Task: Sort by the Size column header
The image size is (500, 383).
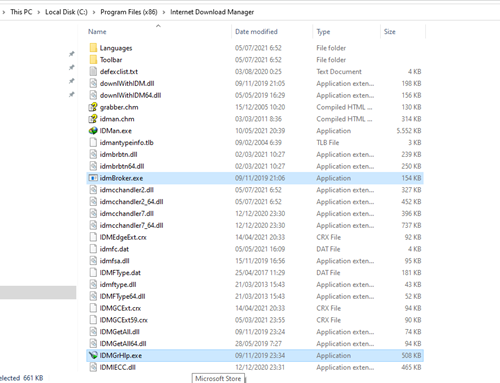Action: [x=390, y=32]
